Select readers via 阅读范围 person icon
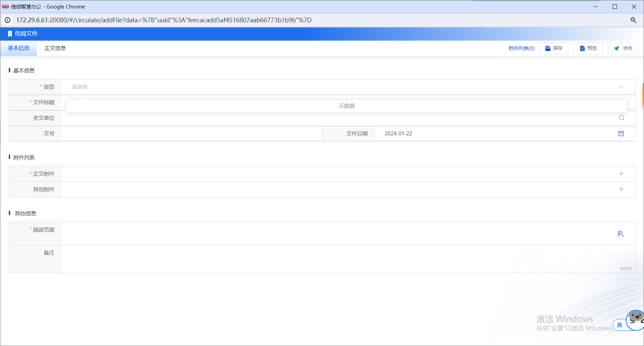 tap(620, 234)
